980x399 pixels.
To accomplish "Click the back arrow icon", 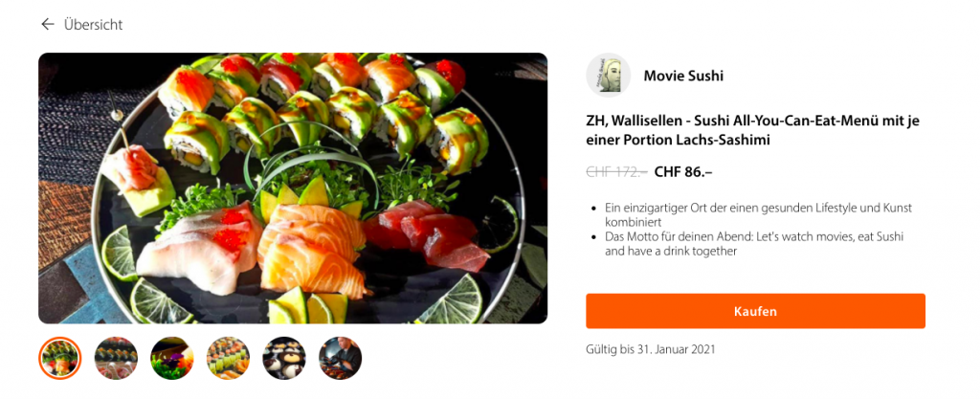I will (x=47, y=24).
